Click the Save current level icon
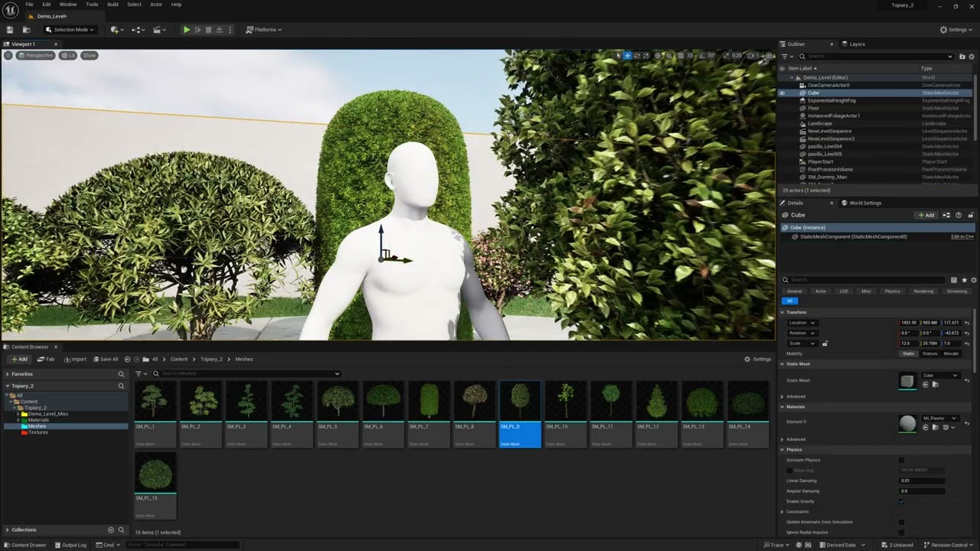Image resolution: width=980 pixels, height=551 pixels. click(x=10, y=30)
